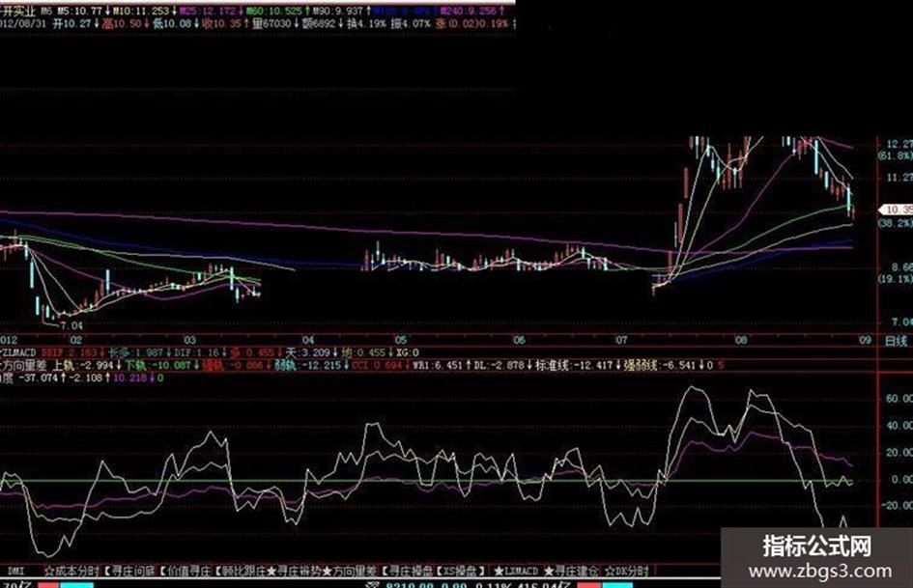
Task: Switch to the DMI indicator tab
Action: 15,572
